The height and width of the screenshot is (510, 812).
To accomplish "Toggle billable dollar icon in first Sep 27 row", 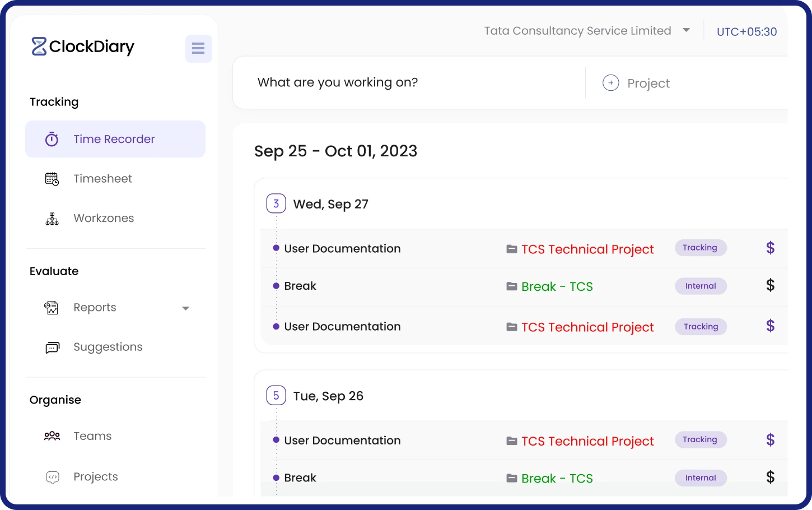I will point(771,248).
